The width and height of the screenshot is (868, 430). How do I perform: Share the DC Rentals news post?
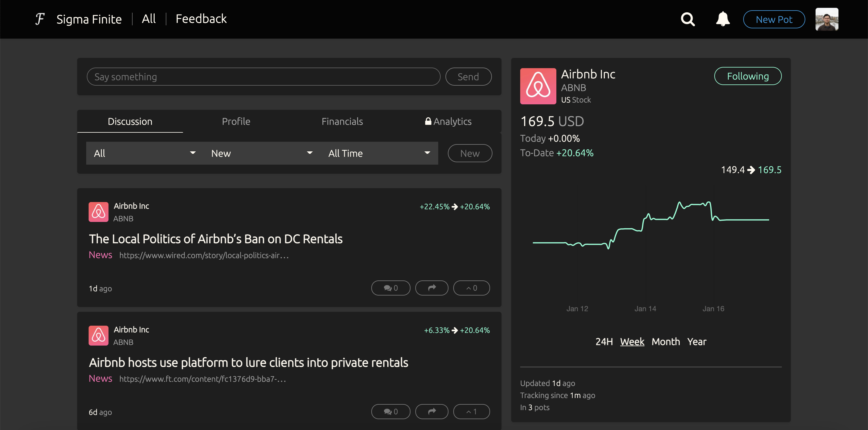[x=432, y=288]
